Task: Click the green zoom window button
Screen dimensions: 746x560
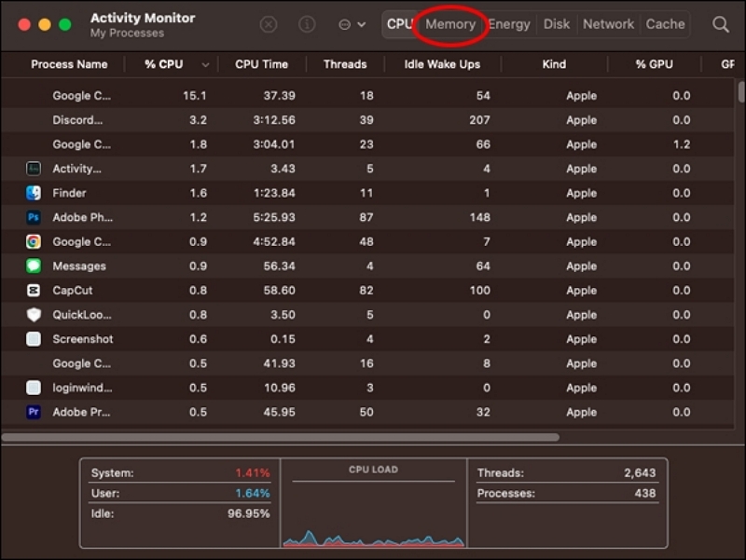Action: tap(65, 24)
